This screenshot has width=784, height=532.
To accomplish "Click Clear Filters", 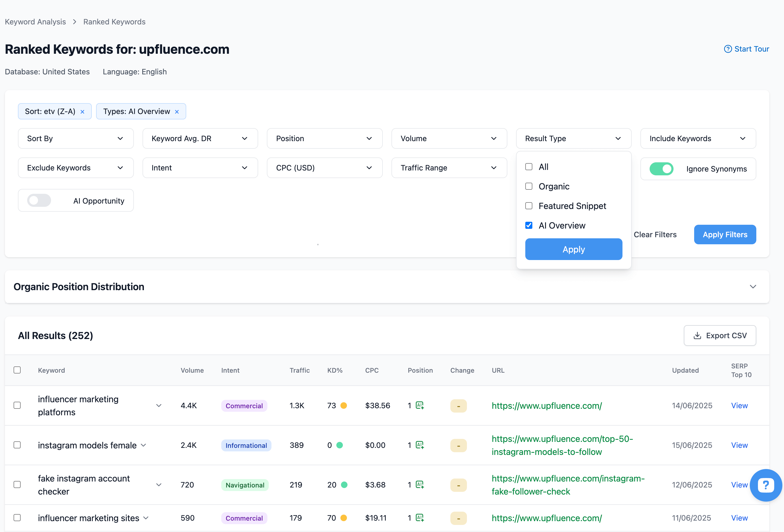I will click(655, 235).
